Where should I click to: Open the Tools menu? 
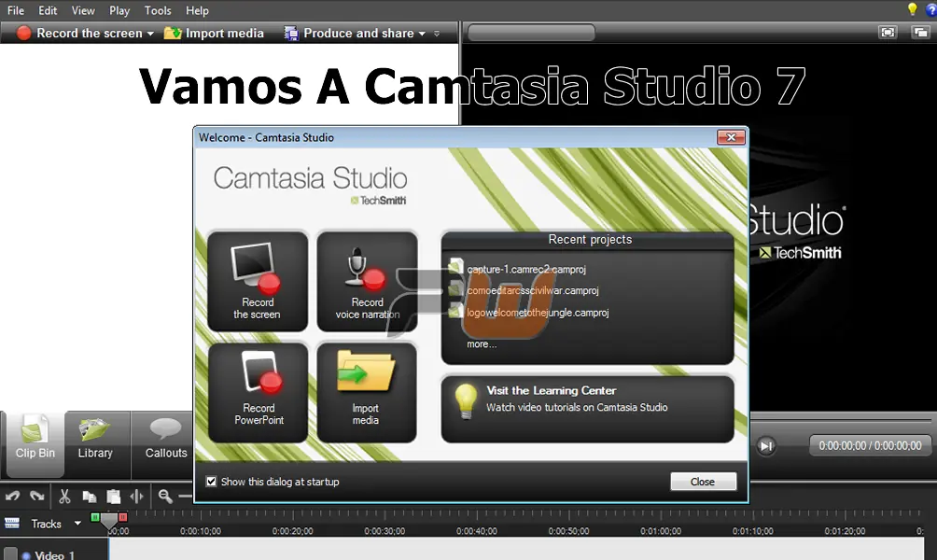(158, 10)
